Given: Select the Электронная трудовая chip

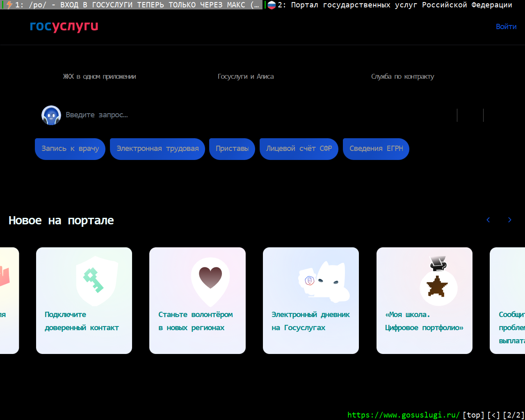Looking at the screenshot, I should coord(157,149).
